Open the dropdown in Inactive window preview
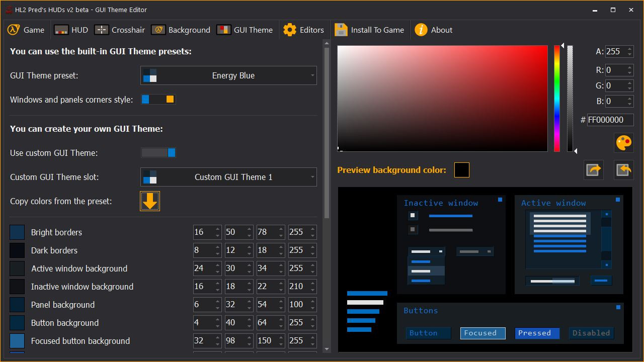Screen dimensions: 644x362 [x=426, y=251]
